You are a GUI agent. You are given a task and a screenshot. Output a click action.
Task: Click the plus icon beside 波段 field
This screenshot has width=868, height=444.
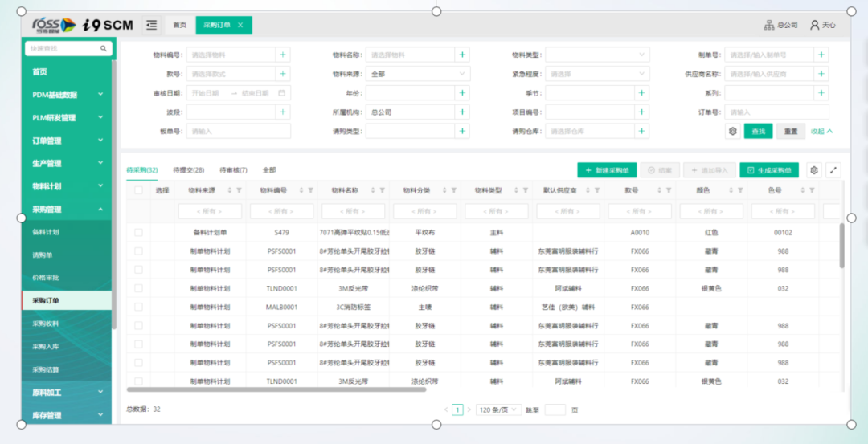click(283, 112)
